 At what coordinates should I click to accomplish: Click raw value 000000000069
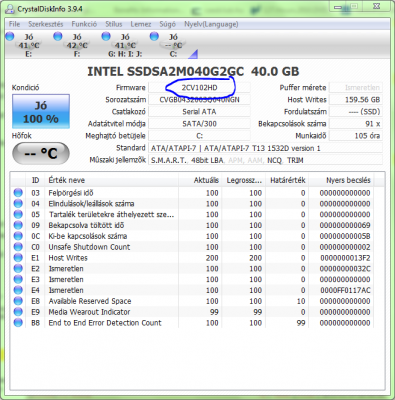[x=345, y=225]
